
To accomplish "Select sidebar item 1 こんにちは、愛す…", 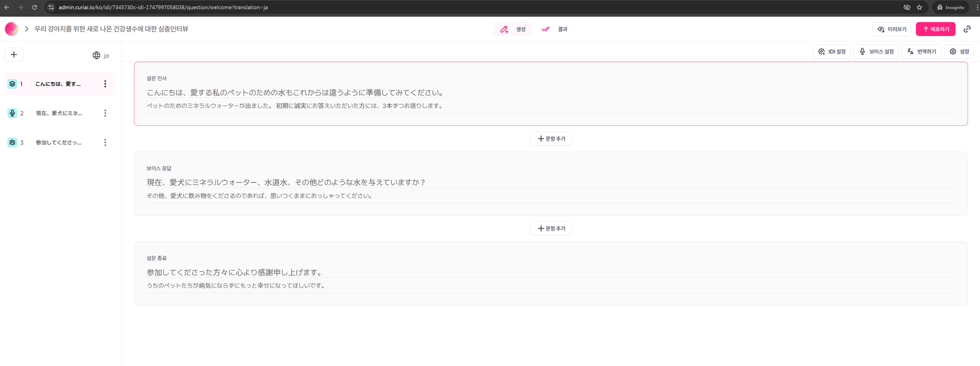I will pyautogui.click(x=59, y=84).
